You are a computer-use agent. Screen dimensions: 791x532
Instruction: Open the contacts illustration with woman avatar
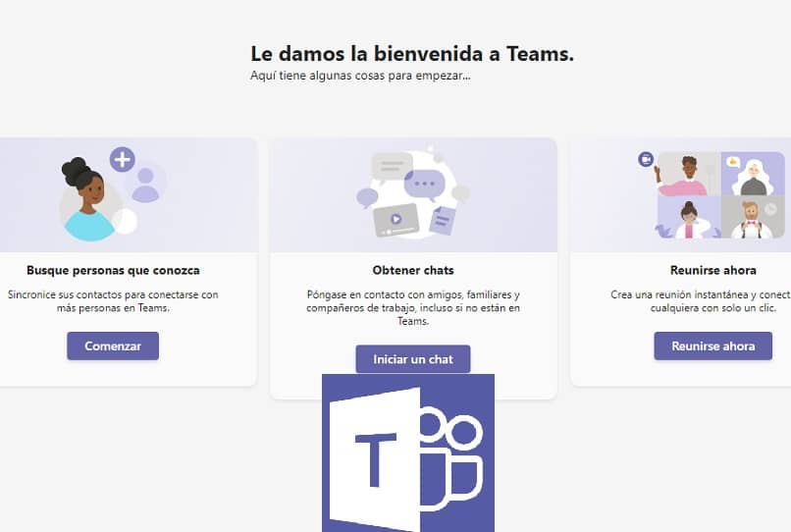pyautogui.click(x=114, y=194)
